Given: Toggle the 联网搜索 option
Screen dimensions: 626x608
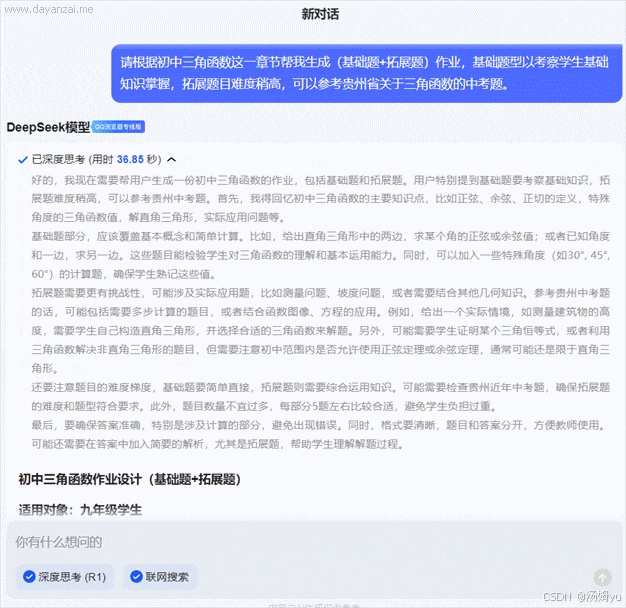Looking at the screenshot, I should coord(160,577).
